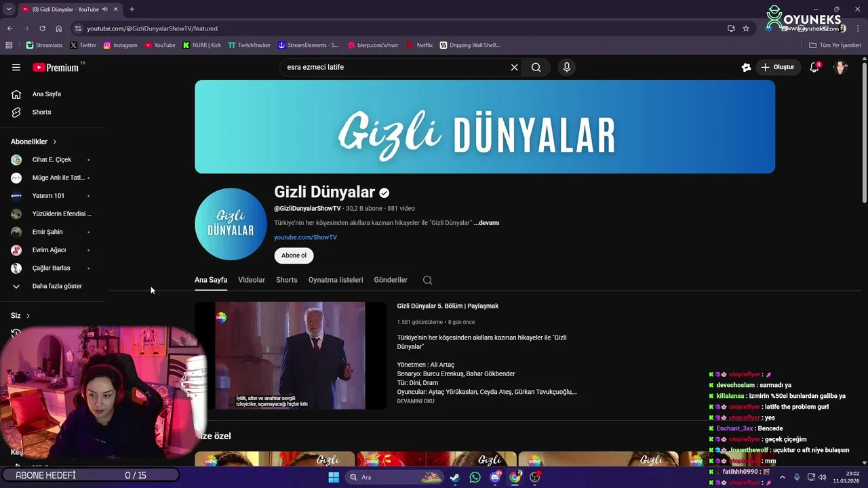The width and height of the screenshot is (868, 488).
Task: Click the Gizli Dünyalar channel avatar
Action: pyautogui.click(x=231, y=224)
